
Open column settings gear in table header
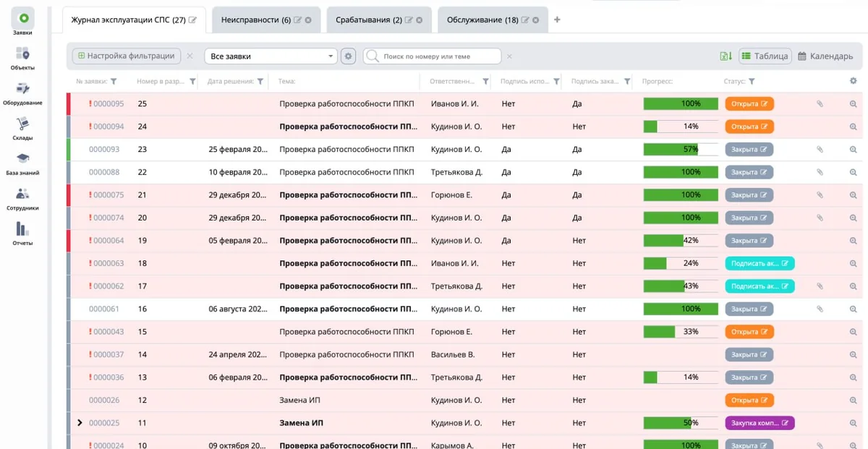coord(853,81)
